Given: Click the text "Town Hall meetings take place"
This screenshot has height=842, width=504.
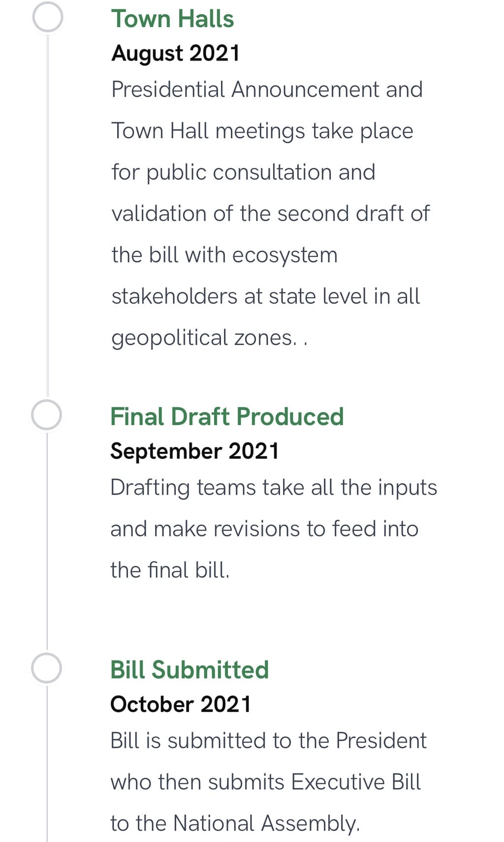Looking at the screenshot, I should [x=262, y=131].
